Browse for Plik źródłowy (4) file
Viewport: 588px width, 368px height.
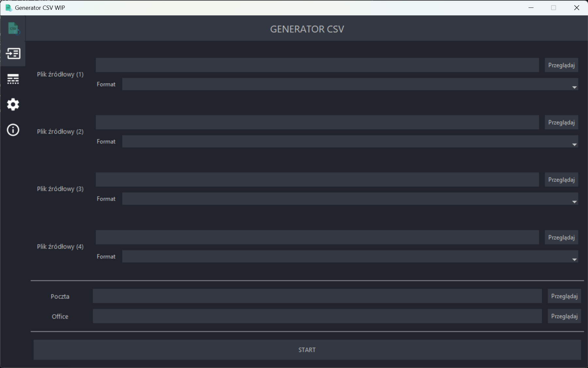(x=561, y=238)
